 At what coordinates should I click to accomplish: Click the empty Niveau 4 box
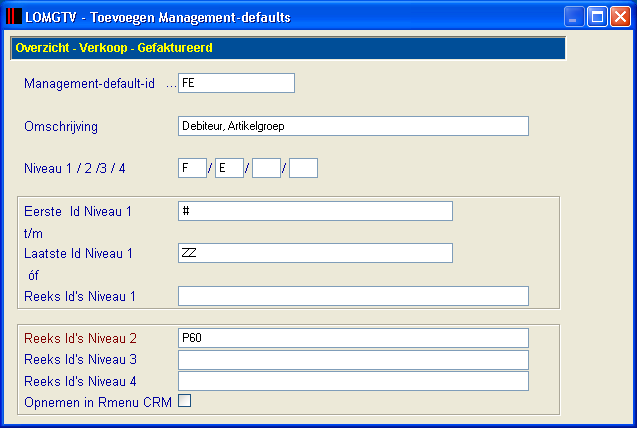click(303, 168)
